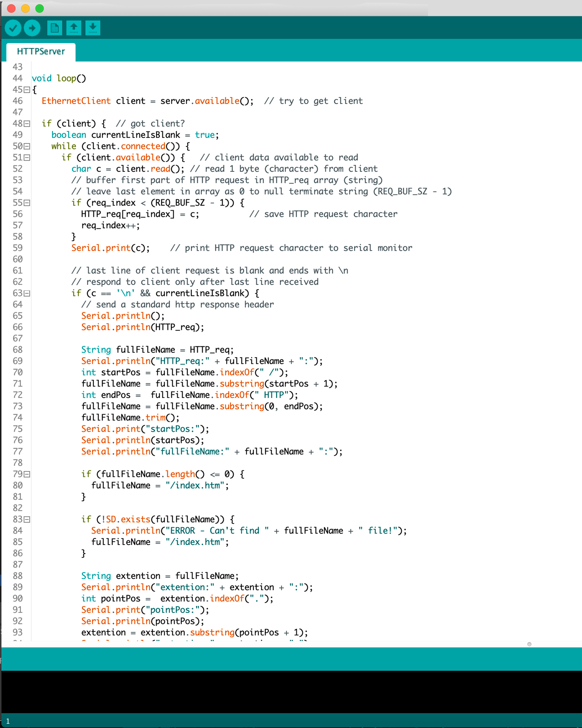Fold the client.available block at line 51

[27, 158]
